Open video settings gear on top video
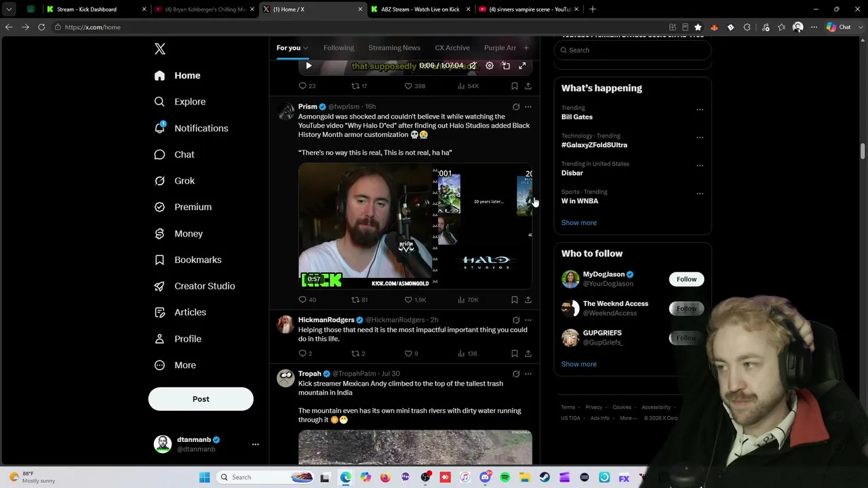 coord(490,66)
